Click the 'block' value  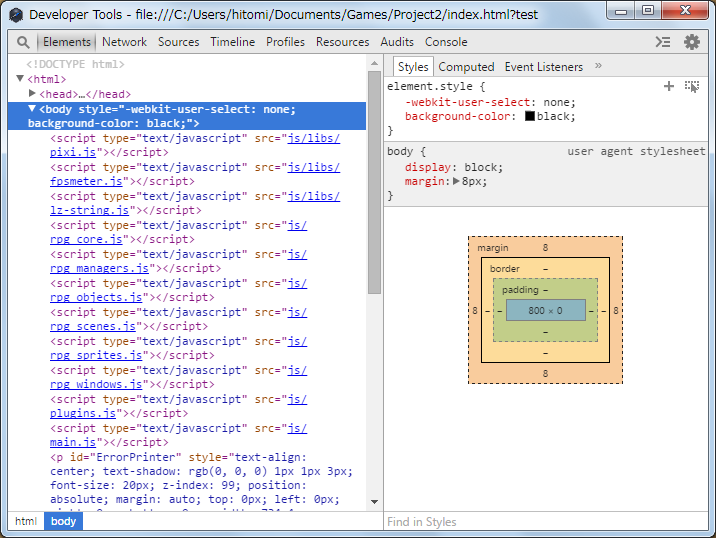click(x=480, y=167)
